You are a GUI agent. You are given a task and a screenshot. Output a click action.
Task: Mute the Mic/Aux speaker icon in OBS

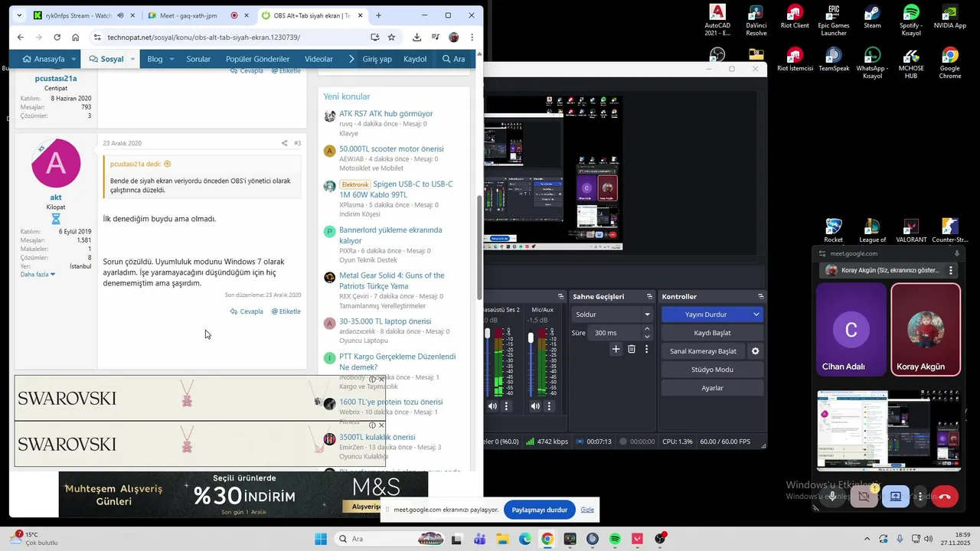(535, 406)
